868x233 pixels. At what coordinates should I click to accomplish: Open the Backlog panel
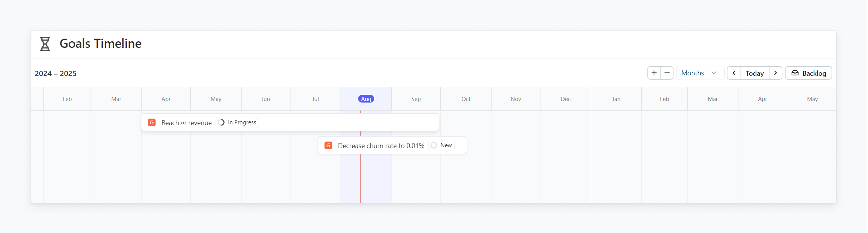tap(808, 73)
